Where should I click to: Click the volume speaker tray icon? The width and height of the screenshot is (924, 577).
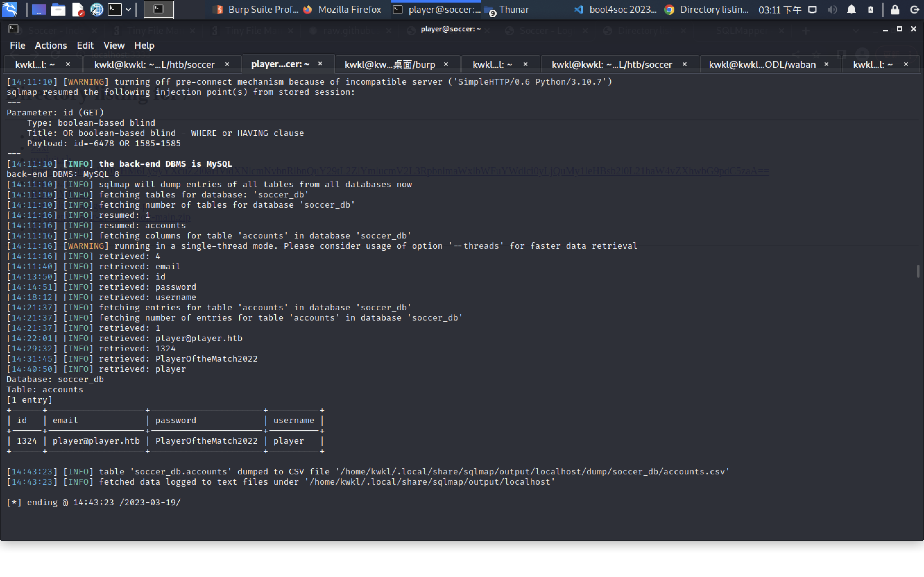point(832,10)
